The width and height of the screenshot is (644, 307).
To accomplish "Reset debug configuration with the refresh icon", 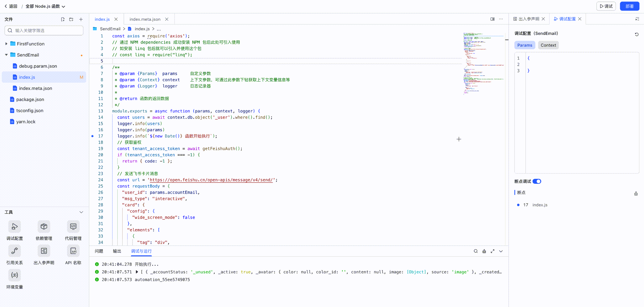I will tap(637, 34).
